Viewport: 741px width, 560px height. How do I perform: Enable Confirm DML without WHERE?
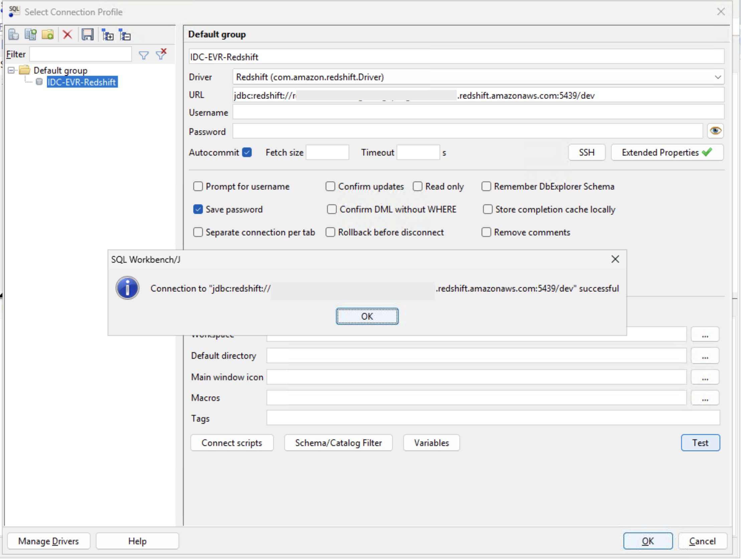coord(332,209)
